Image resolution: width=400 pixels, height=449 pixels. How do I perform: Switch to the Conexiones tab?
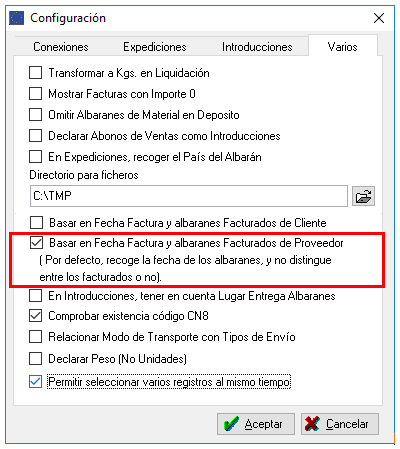pyautogui.click(x=61, y=47)
